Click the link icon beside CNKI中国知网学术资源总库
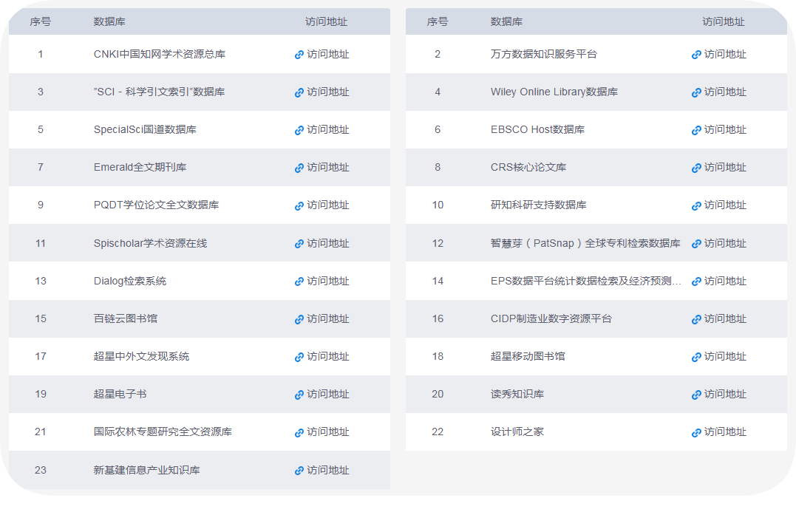The height and width of the screenshot is (532, 796). point(299,55)
